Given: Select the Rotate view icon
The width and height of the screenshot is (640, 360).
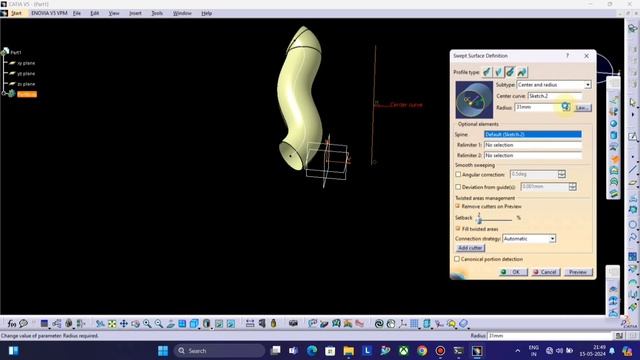Looking at the screenshot, I should coord(135,324).
